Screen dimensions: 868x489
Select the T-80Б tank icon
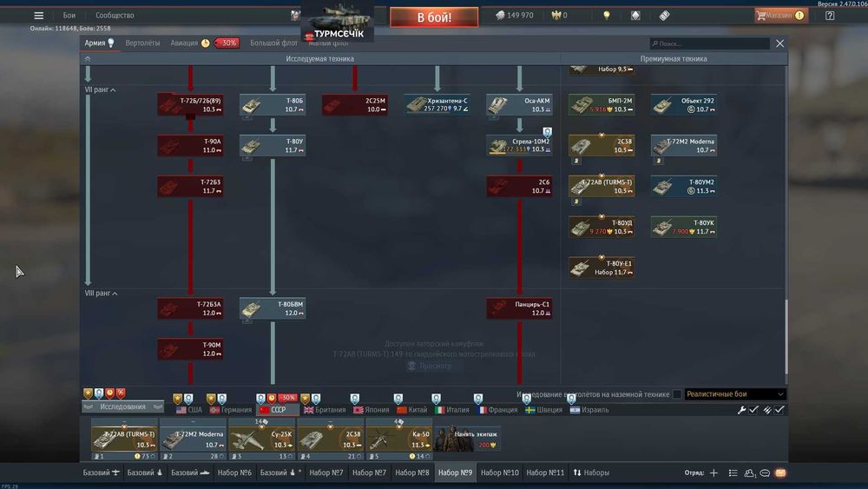(x=273, y=105)
